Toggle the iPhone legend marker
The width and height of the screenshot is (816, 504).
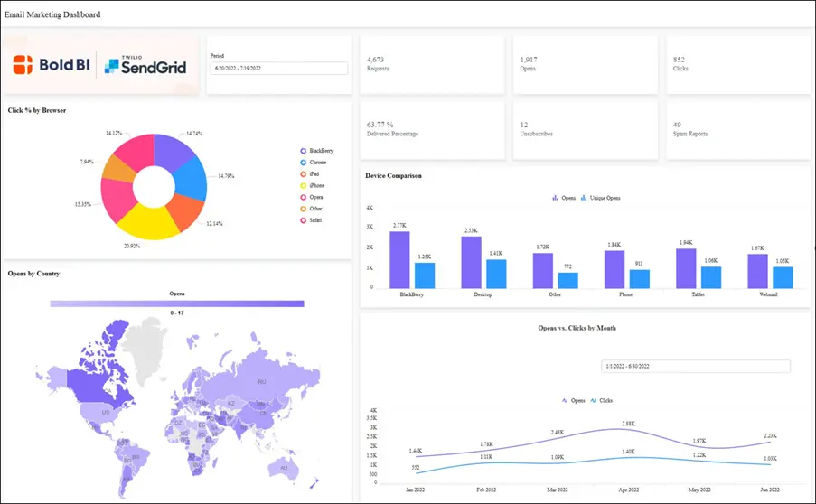(303, 185)
